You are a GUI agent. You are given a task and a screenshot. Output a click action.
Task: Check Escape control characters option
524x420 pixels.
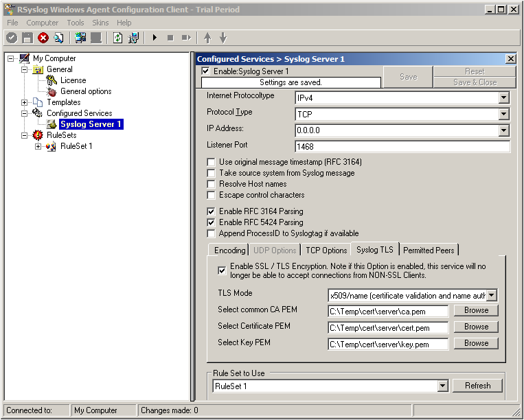coord(211,195)
